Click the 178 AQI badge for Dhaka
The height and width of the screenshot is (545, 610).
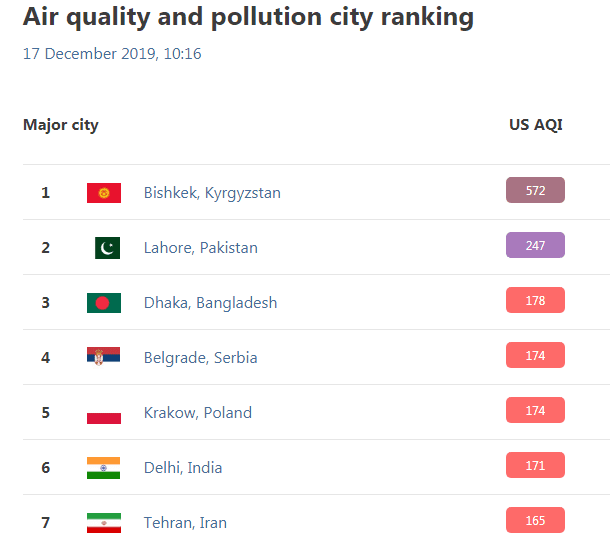535,300
